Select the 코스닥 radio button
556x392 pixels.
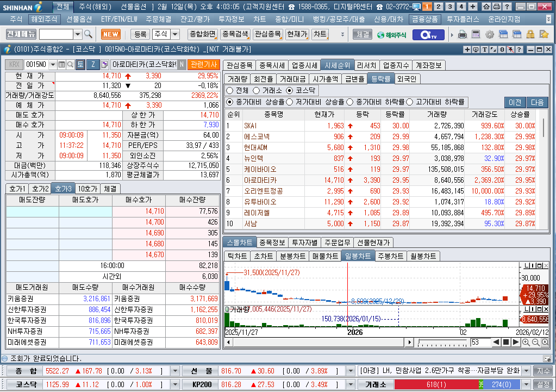tap(290, 90)
